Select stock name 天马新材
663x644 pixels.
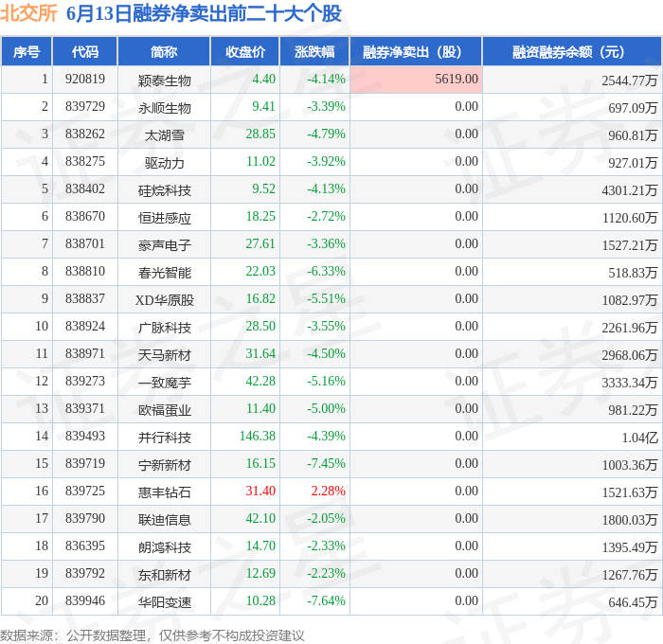tap(165, 355)
